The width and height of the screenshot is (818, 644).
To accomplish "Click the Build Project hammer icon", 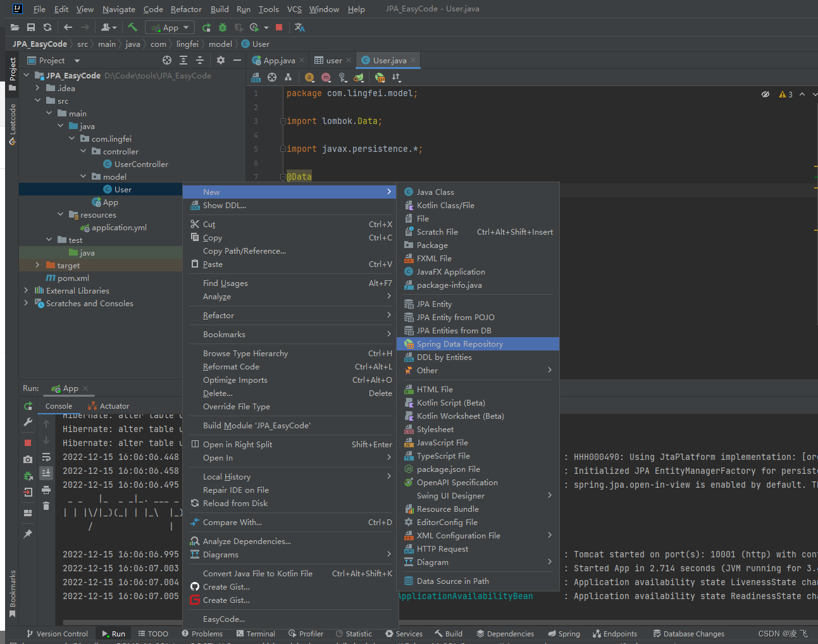I will (132, 27).
